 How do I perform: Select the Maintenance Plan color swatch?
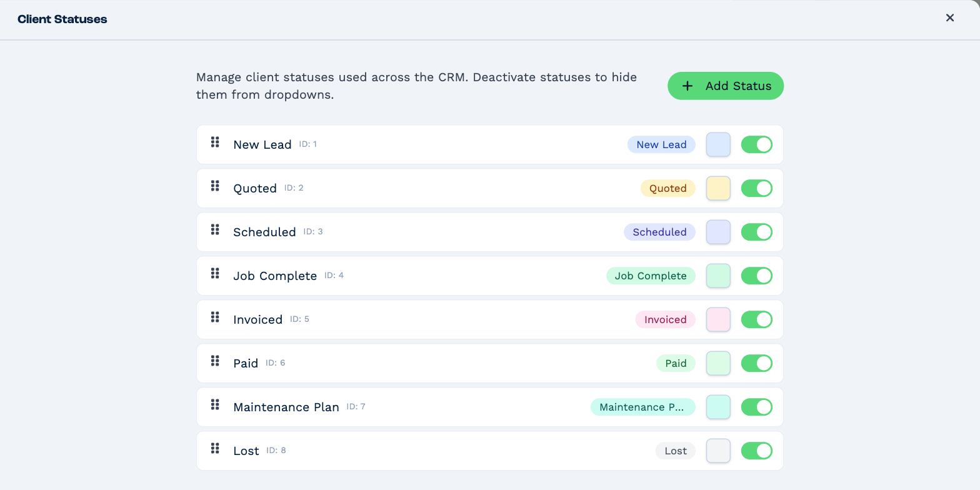pyautogui.click(x=718, y=407)
